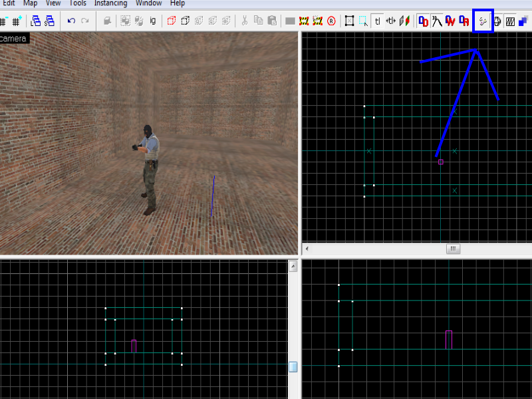
Task: Select the magenta entity square in top view
Action: (x=440, y=162)
